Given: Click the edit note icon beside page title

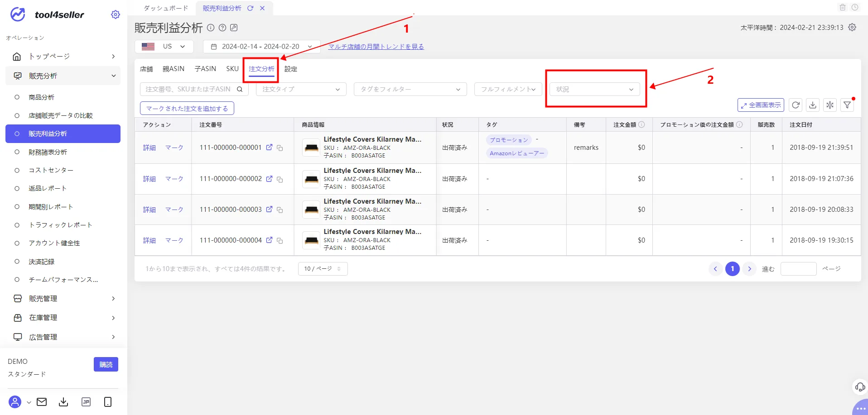Looking at the screenshot, I should click(234, 28).
